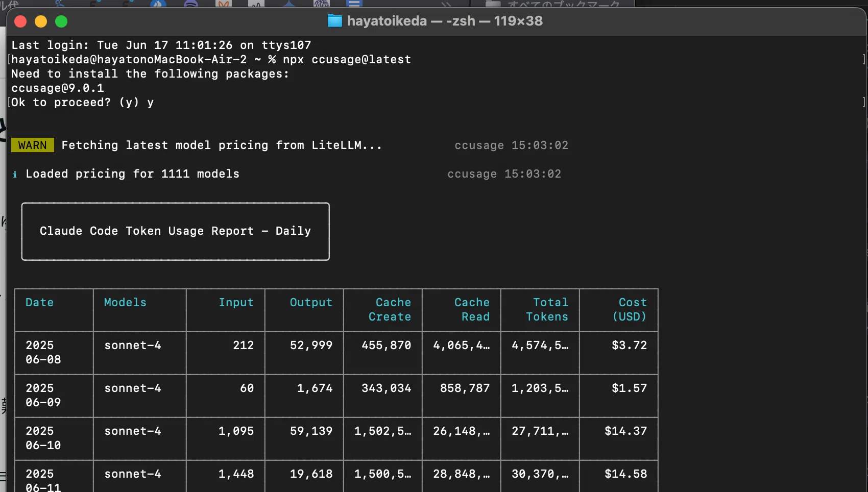Viewport: 868px width, 492px height.
Task: Click the yellow WARN badge
Action: tap(33, 145)
